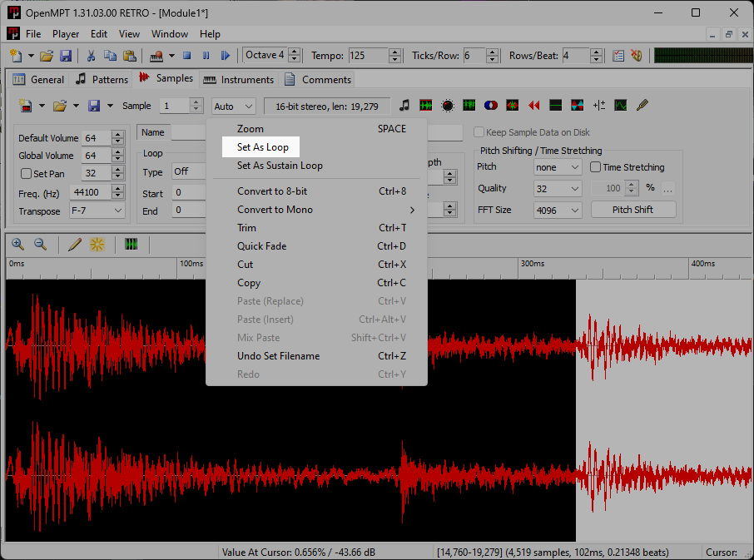Click the cut scissors icon in main toolbar
754x560 pixels.
tap(92, 56)
